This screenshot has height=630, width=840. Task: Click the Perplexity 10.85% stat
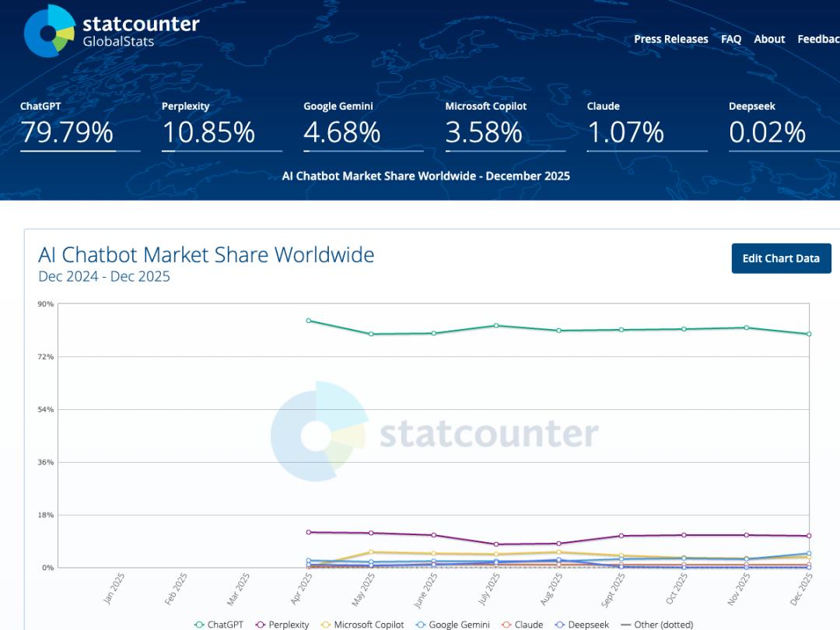208,132
